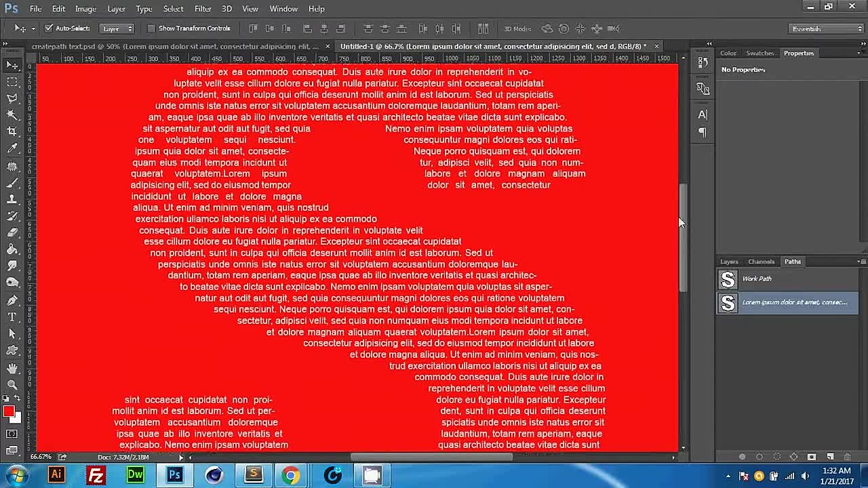Click Add layer mask icon in Paths panel
868x488 pixels.
point(812,457)
